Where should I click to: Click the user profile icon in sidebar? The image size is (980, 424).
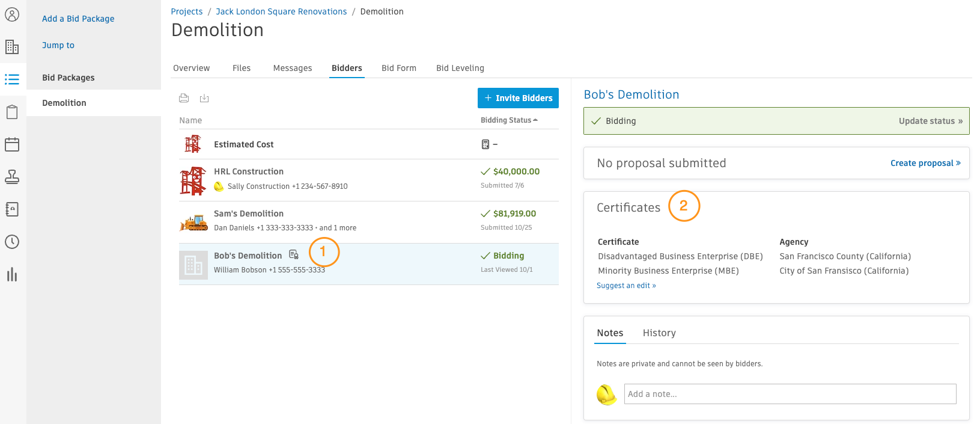[x=12, y=14]
